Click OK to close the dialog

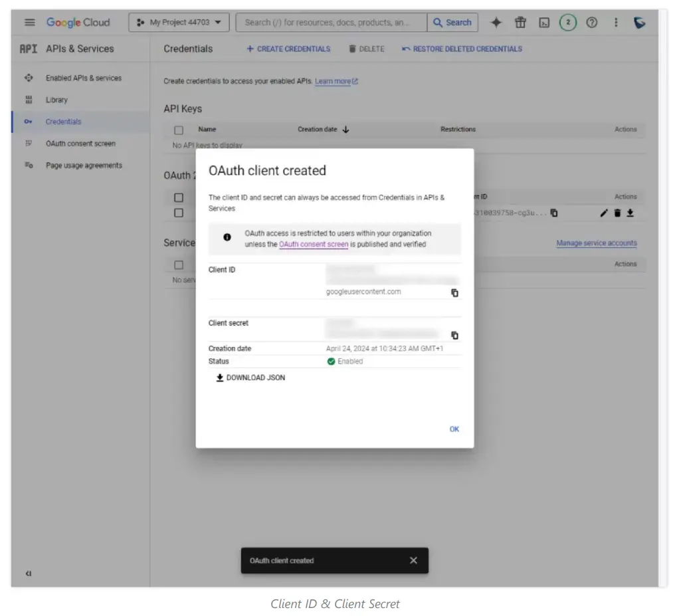coord(454,429)
